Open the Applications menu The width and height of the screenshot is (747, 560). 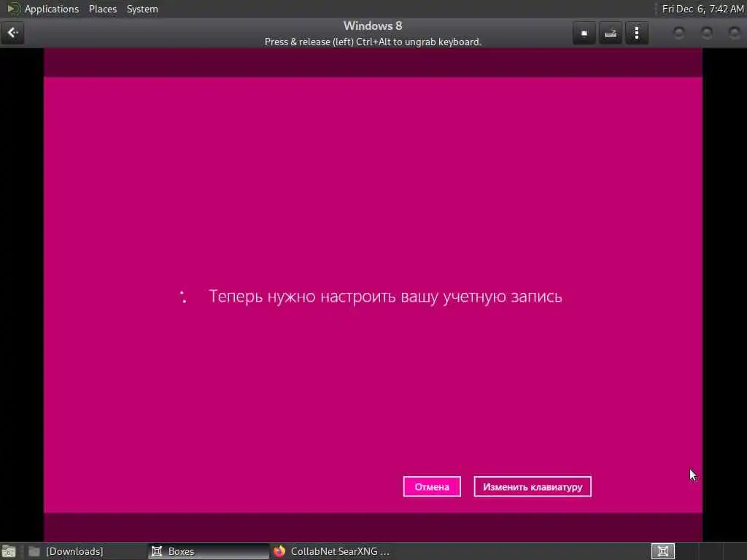click(52, 9)
